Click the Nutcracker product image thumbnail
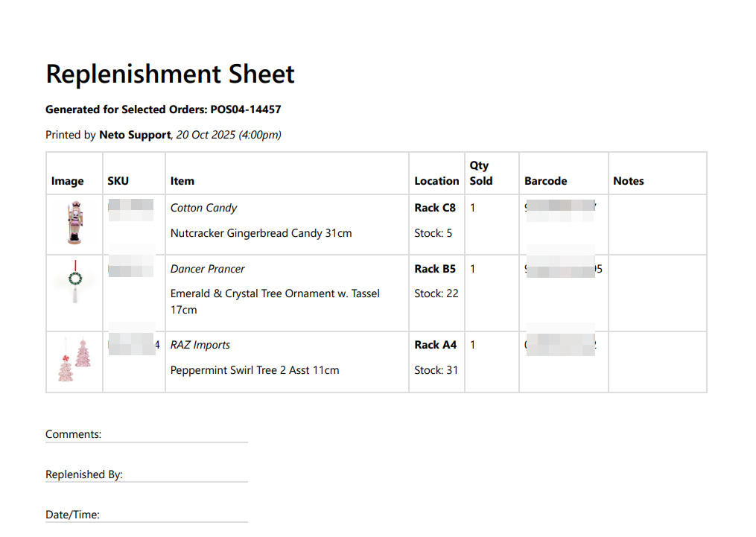This screenshot has height=537, width=756. [74, 223]
